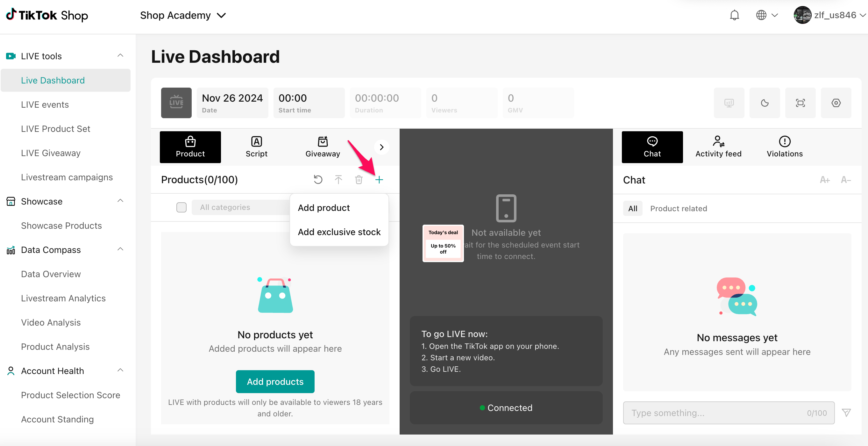Open the language globe dropdown
868x446 pixels.
coord(766,15)
